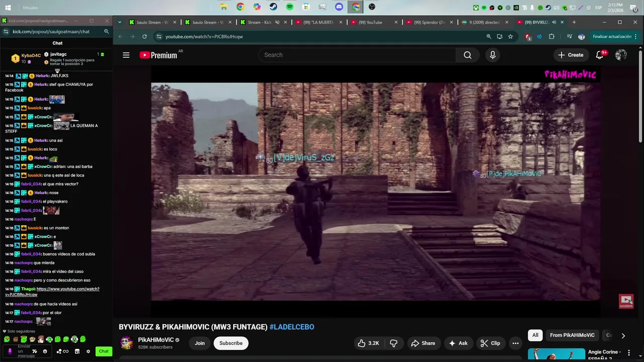Screen dimensions: 644x362
Task: Focus the YouTube search field
Action: [357, 55]
